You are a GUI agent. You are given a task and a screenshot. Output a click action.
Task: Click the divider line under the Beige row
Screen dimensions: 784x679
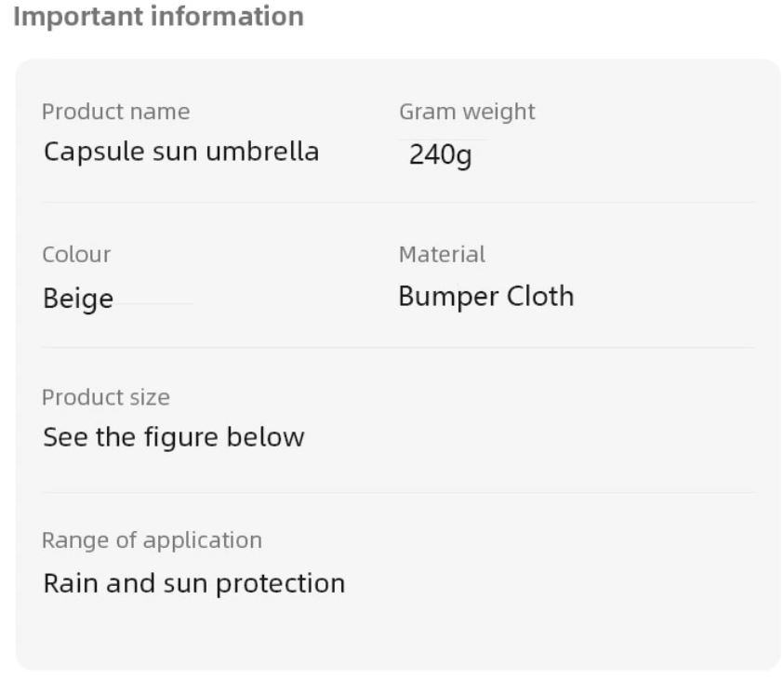pyautogui.click(x=398, y=348)
